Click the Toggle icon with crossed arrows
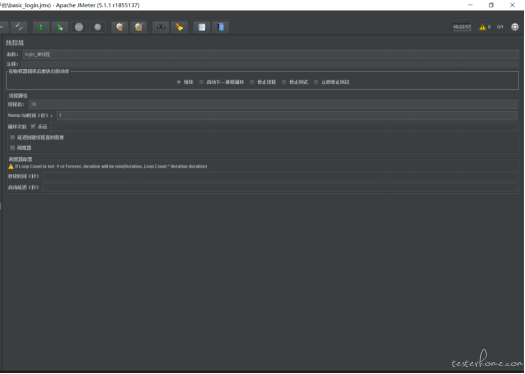 (x=19, y=27)
